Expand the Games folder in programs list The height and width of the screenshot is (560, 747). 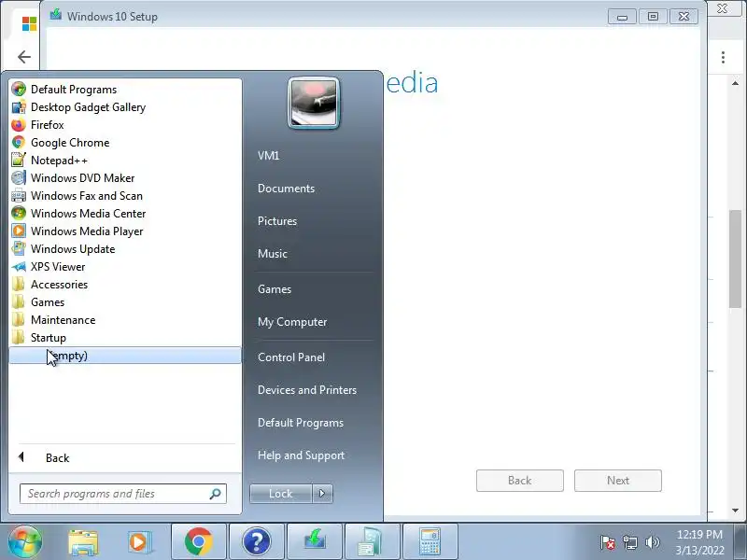tap(125, 302)
